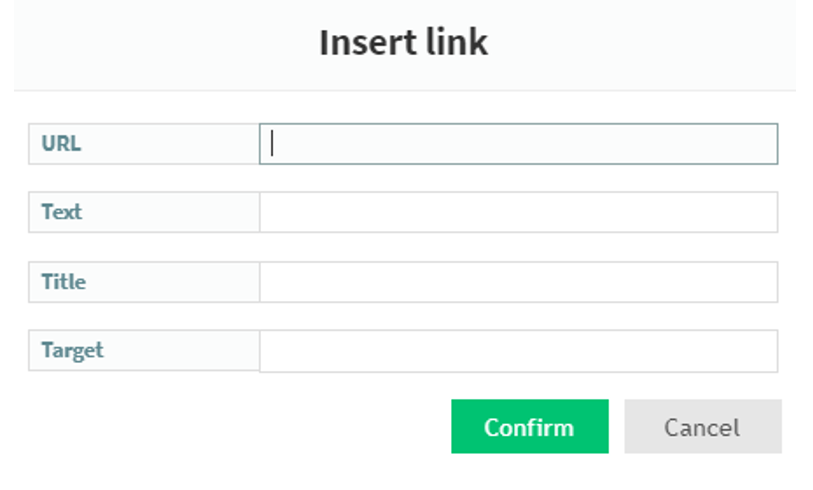
Task: Place cursor in the link address box
Action: click(518, 144)
